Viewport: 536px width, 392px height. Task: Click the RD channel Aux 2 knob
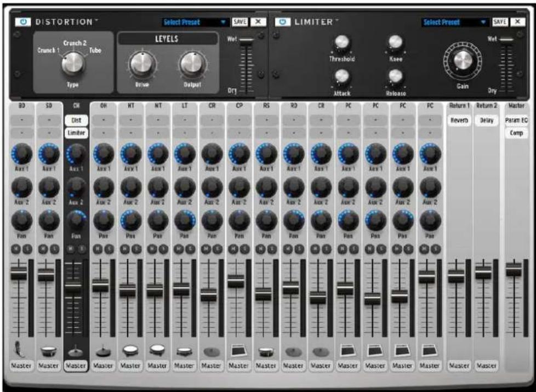tap(293, 188)
